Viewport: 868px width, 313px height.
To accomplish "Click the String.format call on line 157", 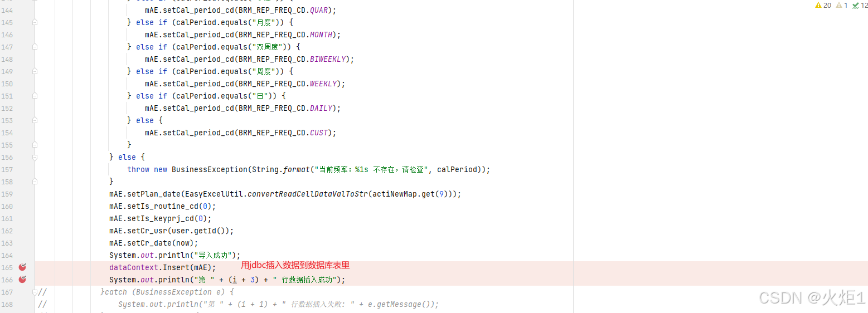I will [280, 169].
